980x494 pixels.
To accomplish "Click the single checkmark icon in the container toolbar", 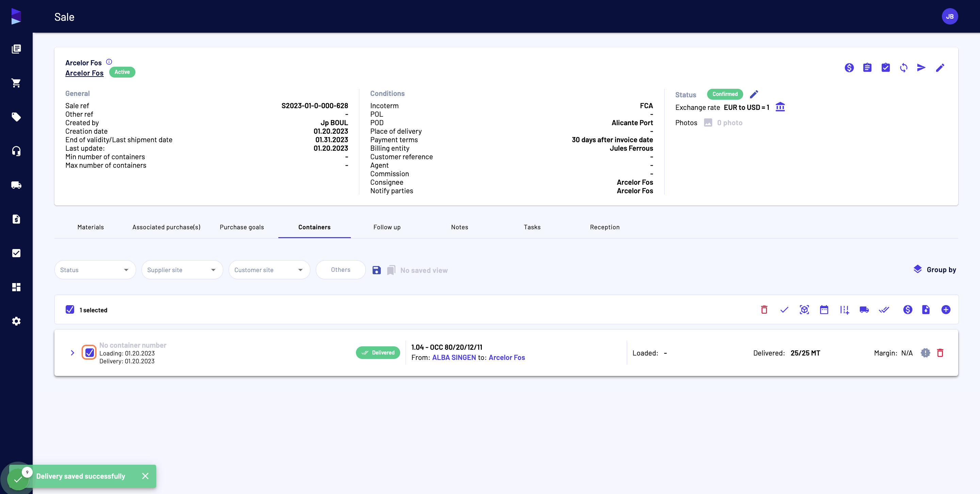I will [784, 310].
